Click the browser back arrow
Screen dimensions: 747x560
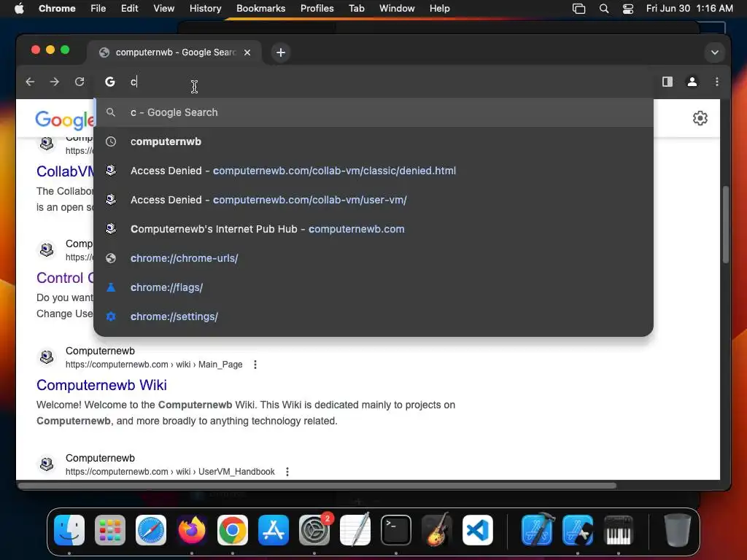click(30, 82)
